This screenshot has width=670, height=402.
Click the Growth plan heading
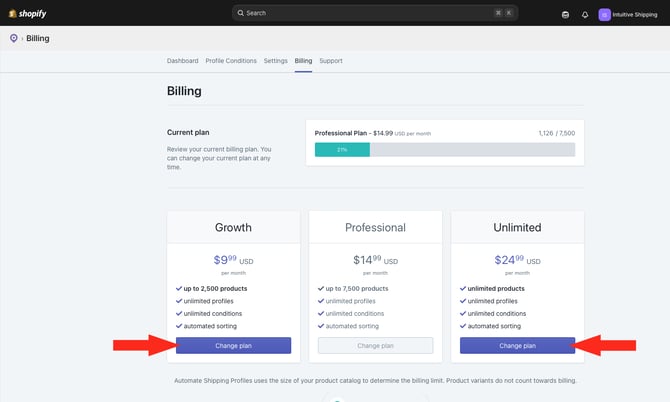click(233, 227)
